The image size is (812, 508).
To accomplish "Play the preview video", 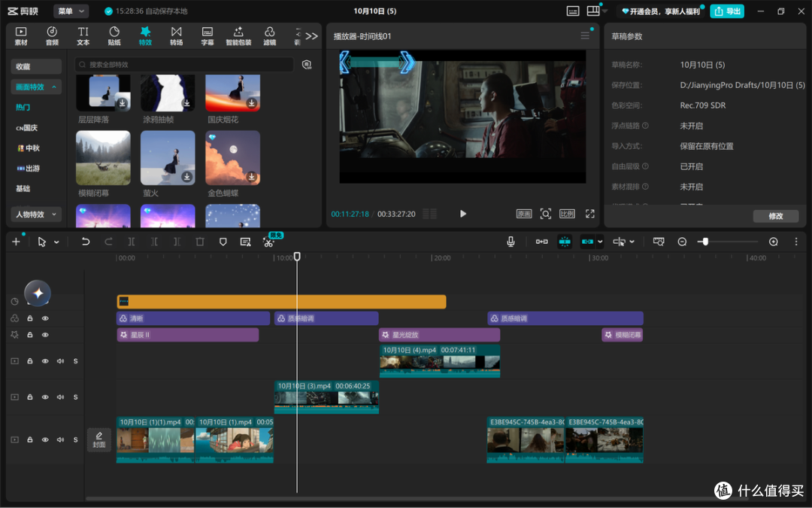I will (463, 214).
